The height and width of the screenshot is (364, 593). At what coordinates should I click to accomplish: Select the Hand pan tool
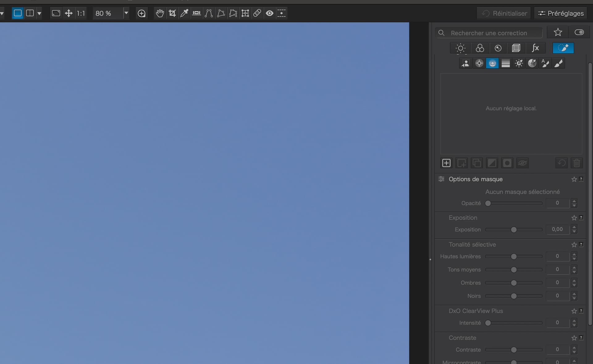point(160,13)
